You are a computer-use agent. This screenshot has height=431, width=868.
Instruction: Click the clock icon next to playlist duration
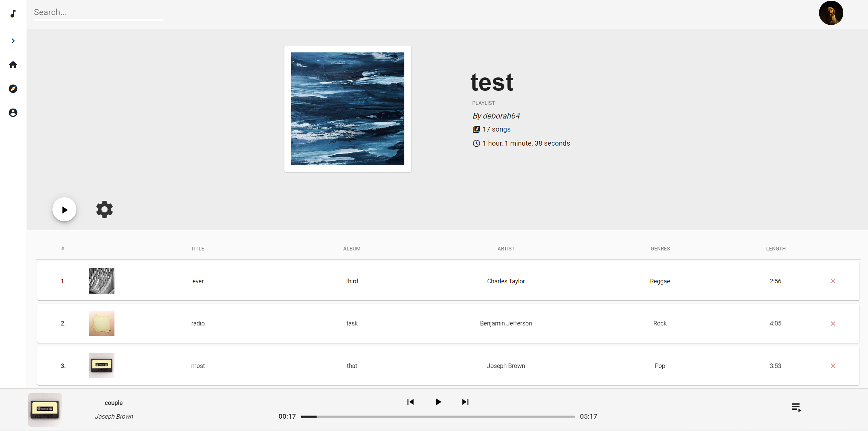(476, 143)
